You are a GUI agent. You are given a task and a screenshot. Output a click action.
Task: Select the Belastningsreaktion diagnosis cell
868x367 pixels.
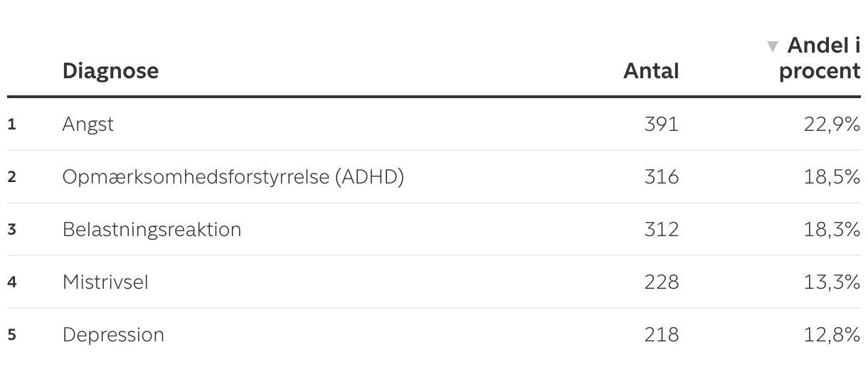152,230
